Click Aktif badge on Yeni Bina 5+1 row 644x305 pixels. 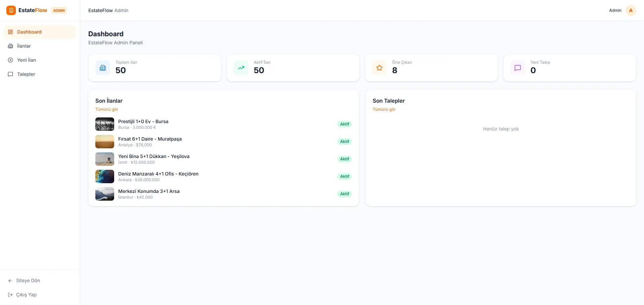pyautogui.click(x=344, y=159)
